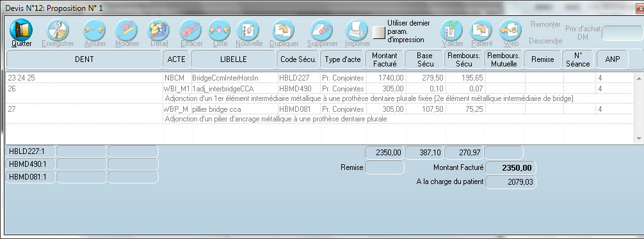Click the scrollbar down arrow in the table
Viewport: 644px width, 239px height.
tap(639, 139)
